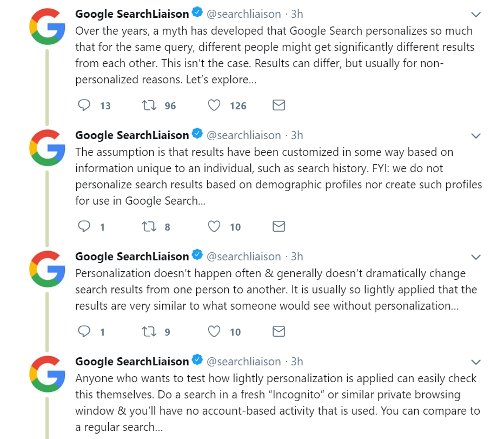Toggle the like heart on the tweet with 126 likes
The width and height of the screenshot is (504, 439).
tap(215, 105)
